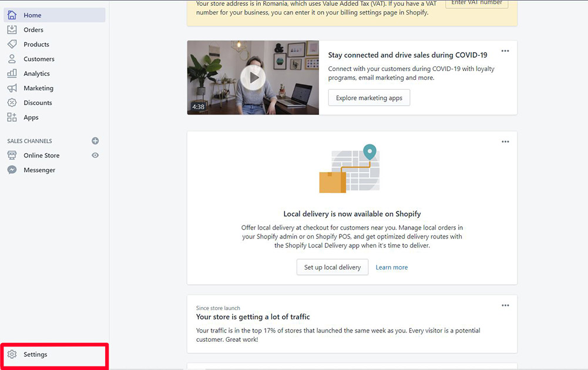588x370 pixels.
Task: Click the Settings gear icon
Action: point(12,354)
